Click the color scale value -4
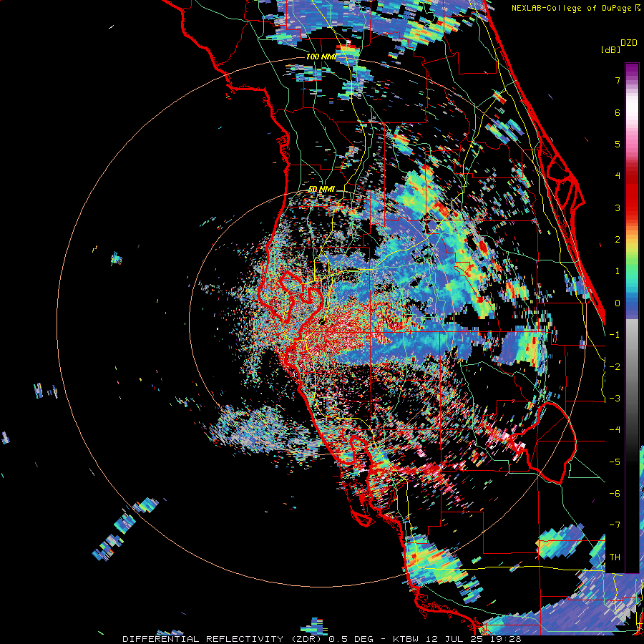This screenshot has width=644, height=644. click(615, 430)
